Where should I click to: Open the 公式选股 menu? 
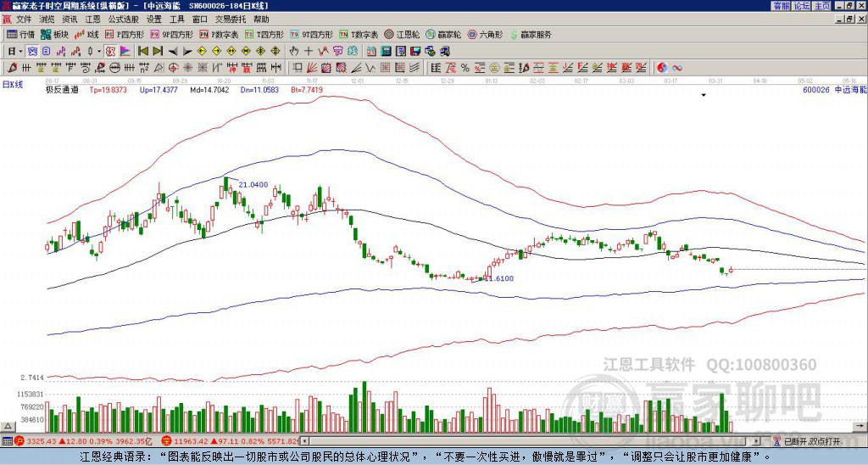tap(124, 20)
